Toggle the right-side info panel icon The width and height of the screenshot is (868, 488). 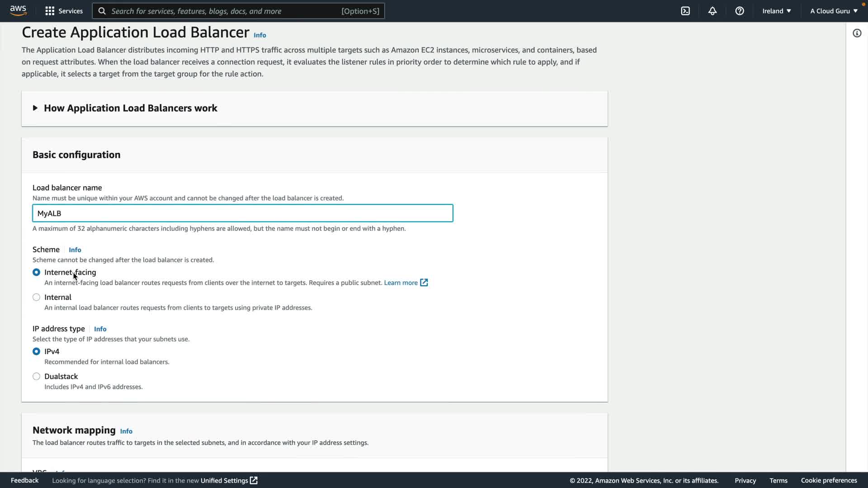pos(857,33)
